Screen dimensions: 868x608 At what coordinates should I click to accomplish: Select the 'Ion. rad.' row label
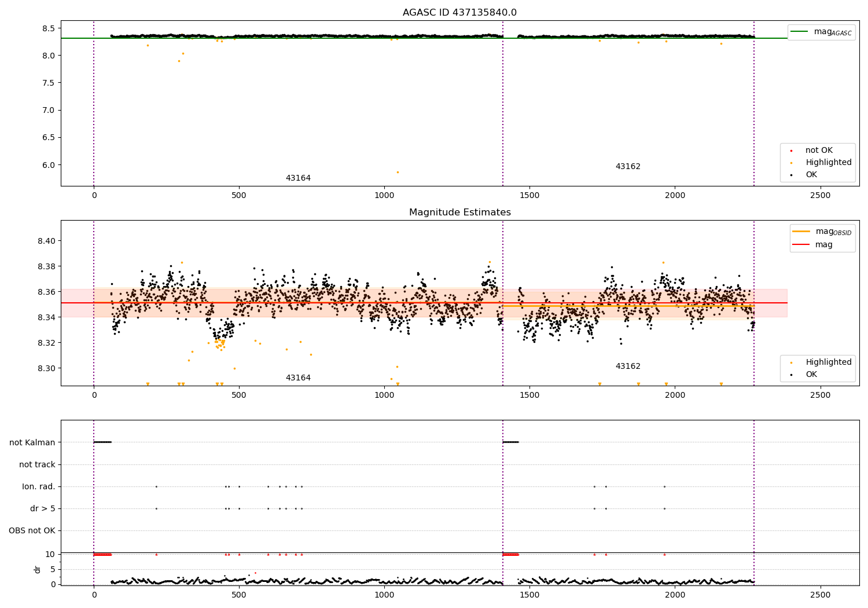click(x=39, y=486)
